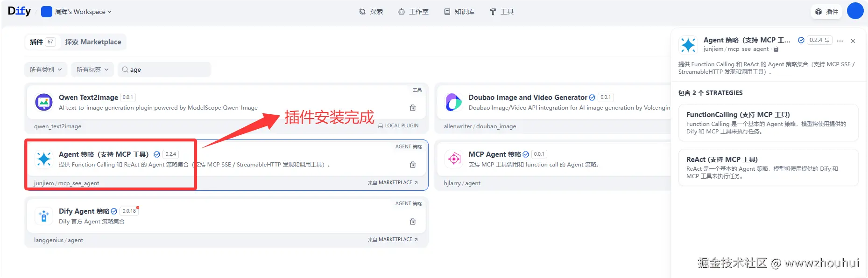Screen dimensions: 868x278
Task: Click the 工具 tag on Qwen Text2Image card
Action: click(x=417, y=90)
